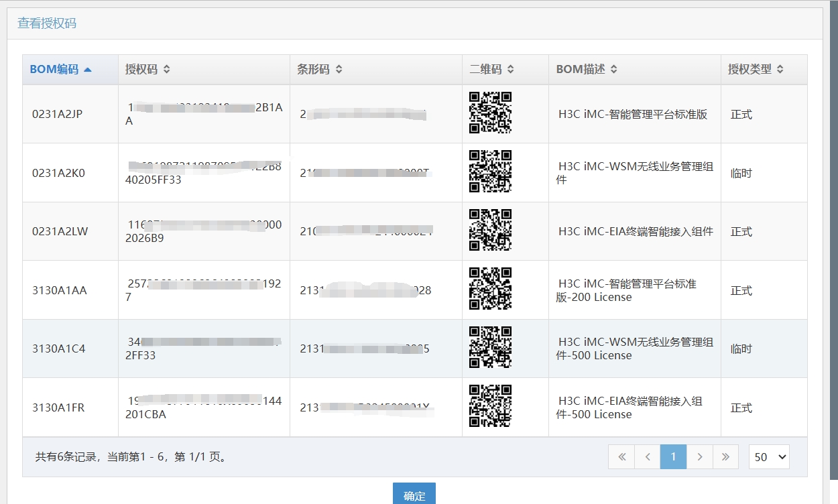Image resolution: width=838 pixels, height=504 pixels.
Task: Open QR code for 3130A1AA row
Action: (x=490, y=289)
